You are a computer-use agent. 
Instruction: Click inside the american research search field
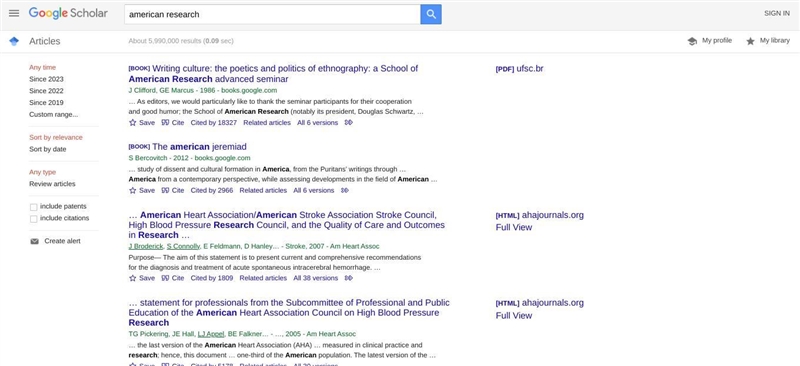pyautogui.click(x=272, y=14)
